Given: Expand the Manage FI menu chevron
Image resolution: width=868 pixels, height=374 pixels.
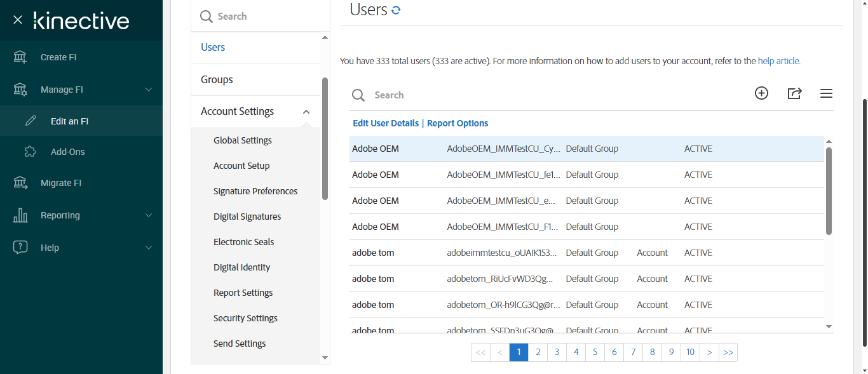Looking at the screenshot, I should pos(149,90).
